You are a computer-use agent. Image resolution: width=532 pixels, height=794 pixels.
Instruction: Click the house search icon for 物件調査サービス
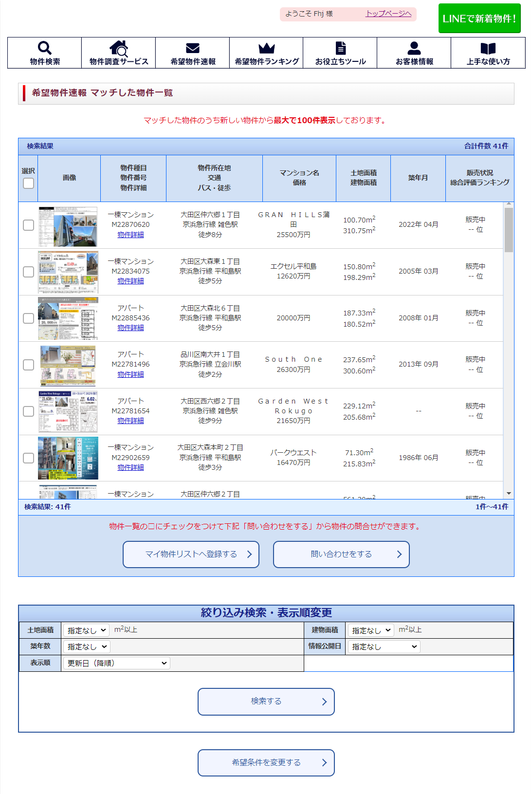118,48
